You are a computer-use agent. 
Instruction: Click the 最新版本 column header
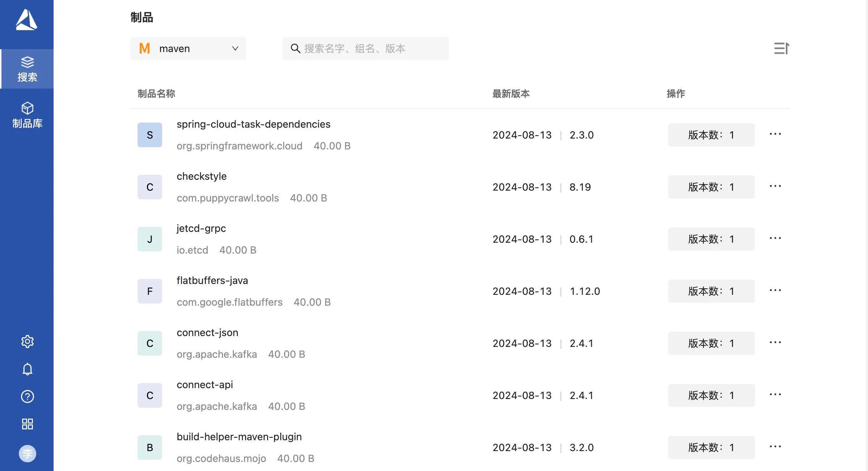[511, 94]
